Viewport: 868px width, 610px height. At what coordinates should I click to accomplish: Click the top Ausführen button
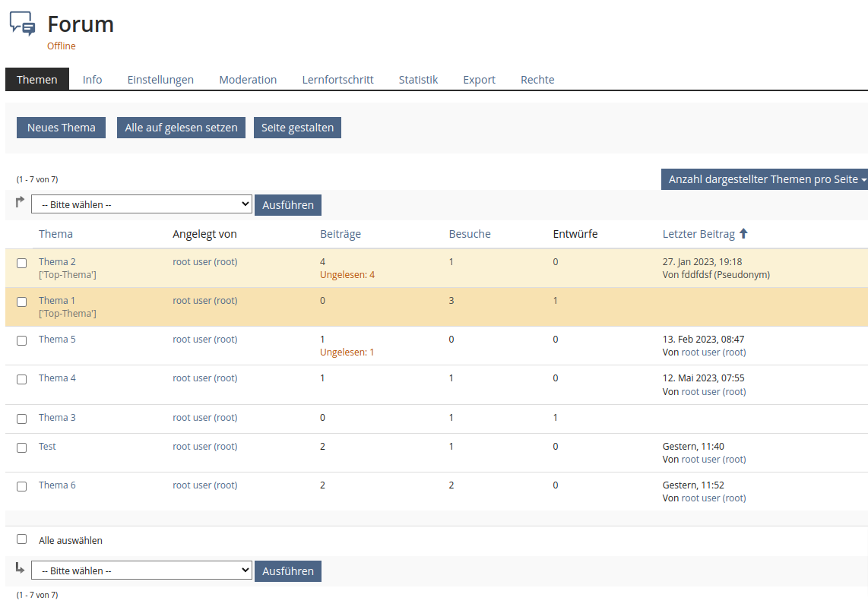click(288, 205)
